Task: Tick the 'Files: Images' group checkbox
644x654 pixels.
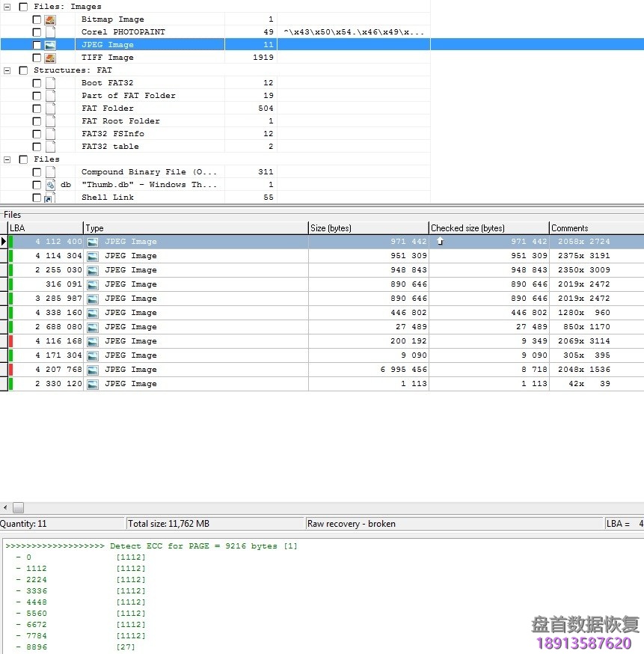Action: [23, 7]
